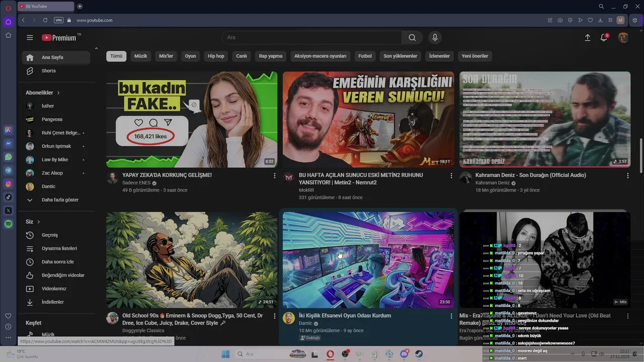Open the YouTube hamburger guide menu
This screenshot has width=644, height=362.
30,38
